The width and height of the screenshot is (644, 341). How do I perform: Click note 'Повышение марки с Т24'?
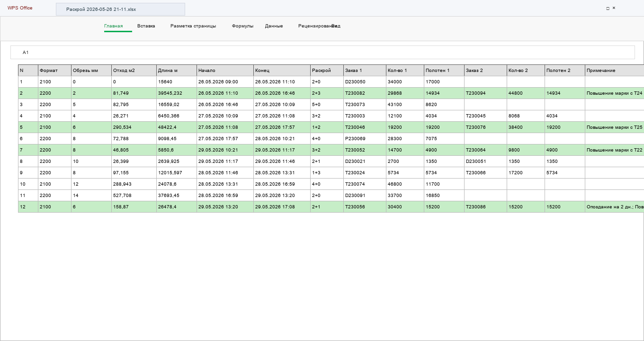pos(615,93)
